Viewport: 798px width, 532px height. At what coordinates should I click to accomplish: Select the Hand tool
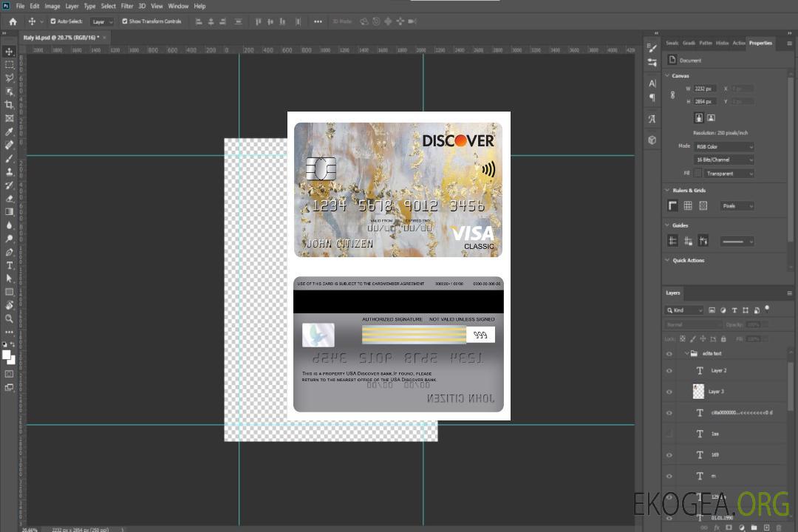pos(9,305)
